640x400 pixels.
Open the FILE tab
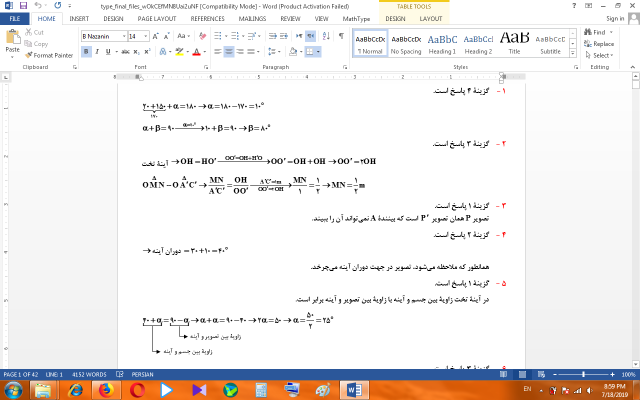click(x=15, y=19)
